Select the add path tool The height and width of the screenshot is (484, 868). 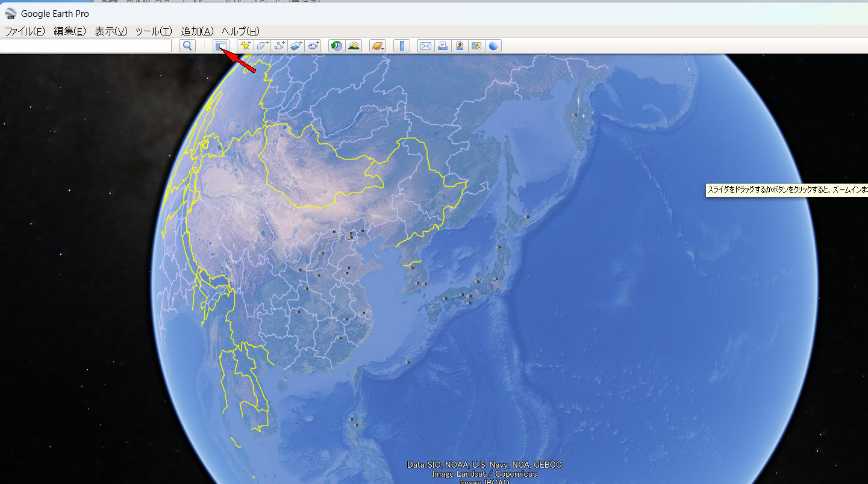click(279, 46)
